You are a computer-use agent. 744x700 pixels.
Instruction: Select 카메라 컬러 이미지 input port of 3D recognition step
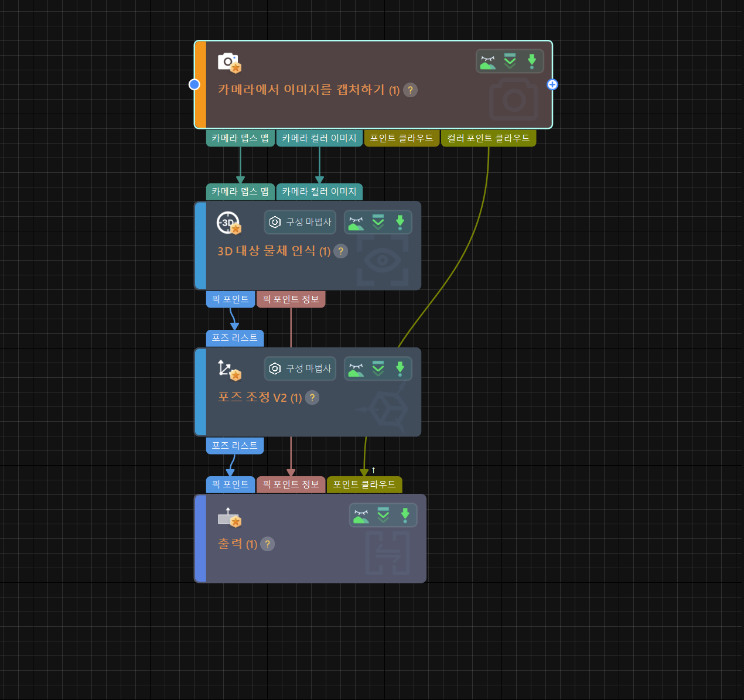tap(319, 192)
